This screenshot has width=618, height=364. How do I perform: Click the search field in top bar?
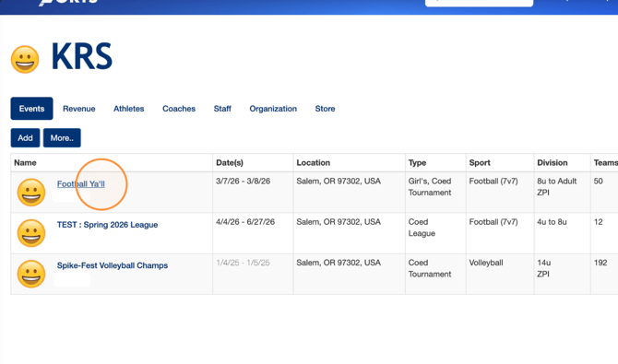[x=480, y=3]
